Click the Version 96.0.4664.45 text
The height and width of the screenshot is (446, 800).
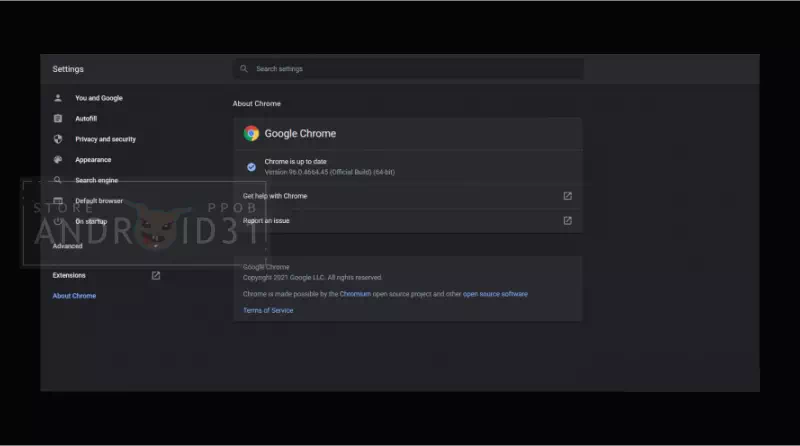[x=330, y=172]
